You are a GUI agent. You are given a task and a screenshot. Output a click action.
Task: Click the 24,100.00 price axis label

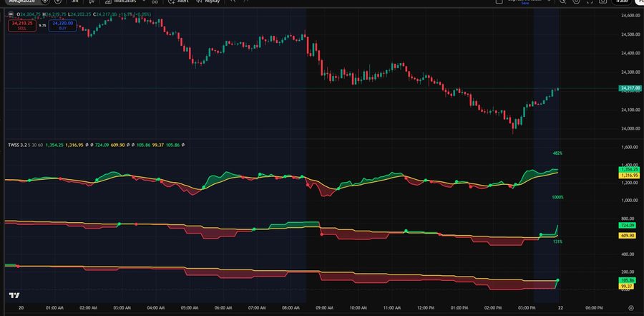pyautogui.click(x=630, y=110)
